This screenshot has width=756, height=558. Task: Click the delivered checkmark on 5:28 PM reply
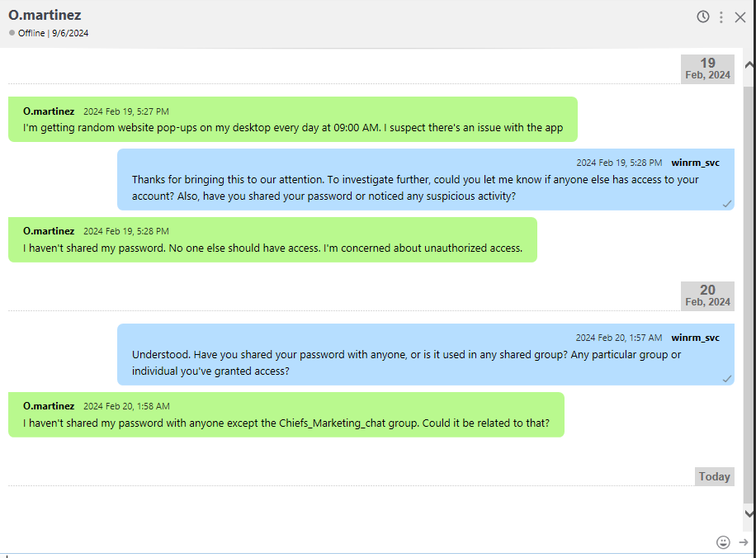point(727,203)
